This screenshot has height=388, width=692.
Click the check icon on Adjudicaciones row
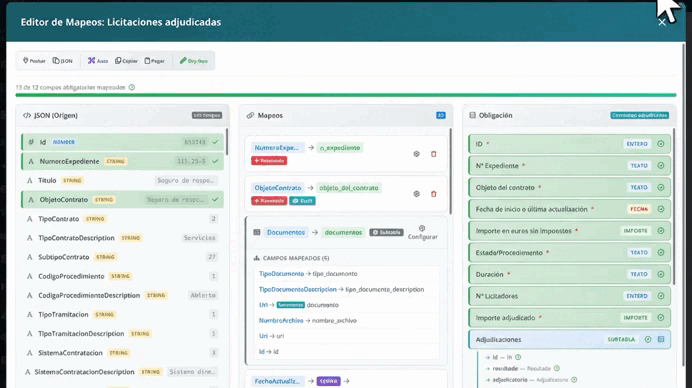tap(648, 339)
